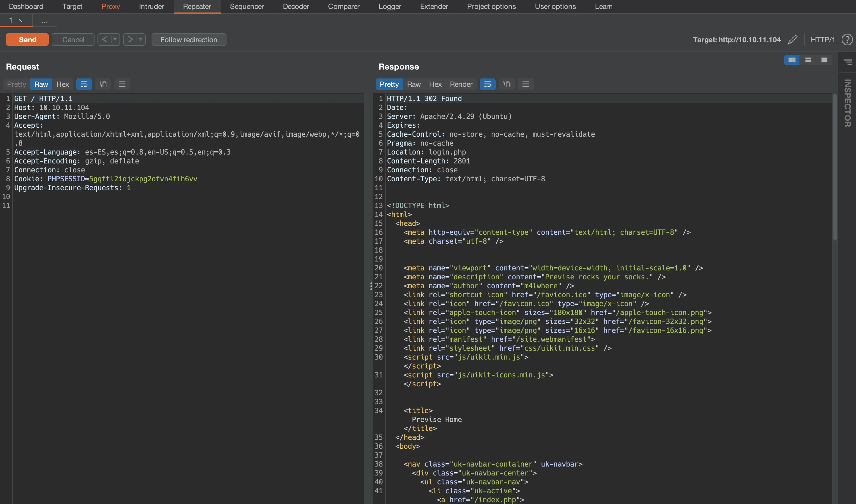
Task: Click the divider handle between Request and Response
Action: (x=371, y=286)
